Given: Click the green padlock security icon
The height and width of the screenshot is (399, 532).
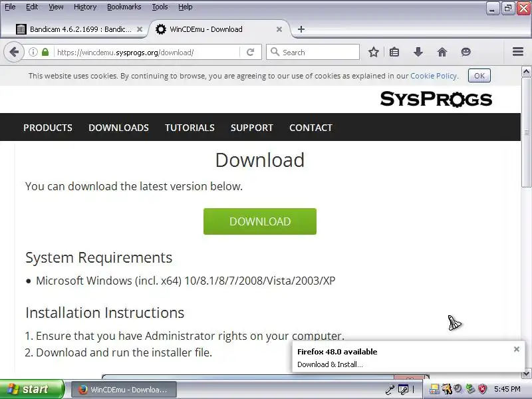Looking at the screenshot, I should [45, 53].
